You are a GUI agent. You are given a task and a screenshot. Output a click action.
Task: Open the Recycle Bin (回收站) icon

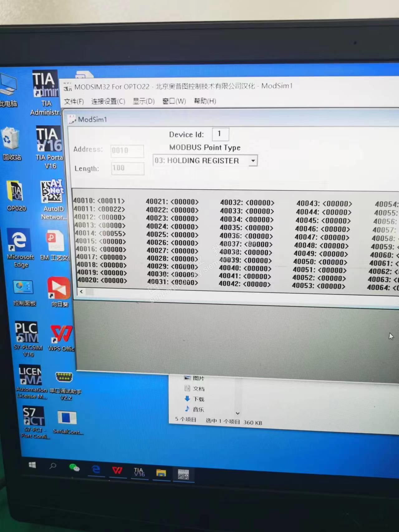[12, 144]
